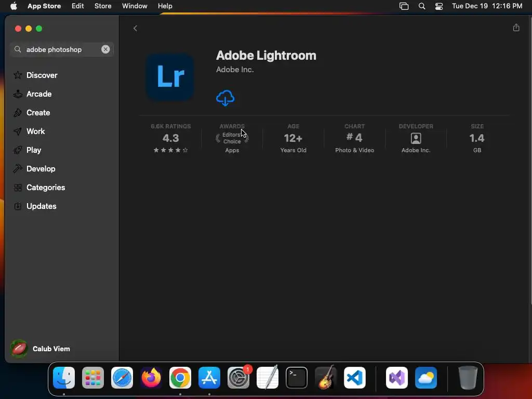Click the Stage Manager menu bar icon
This screenshot has width=532, height=399.
coord(404,6)
